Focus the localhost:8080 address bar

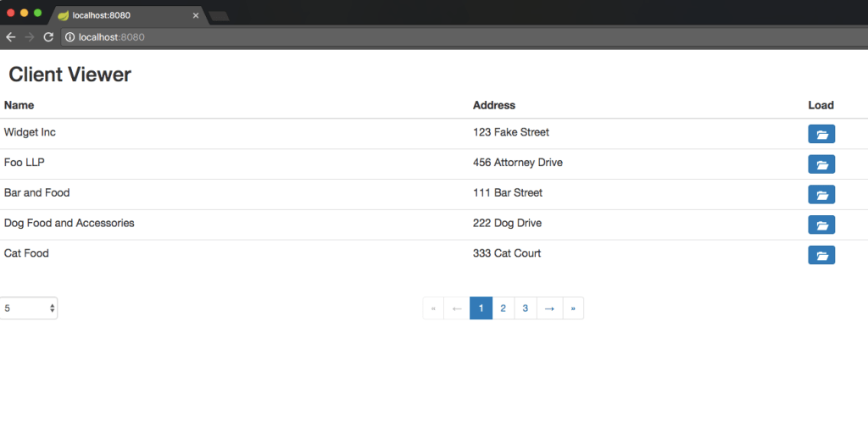(464, 37)
